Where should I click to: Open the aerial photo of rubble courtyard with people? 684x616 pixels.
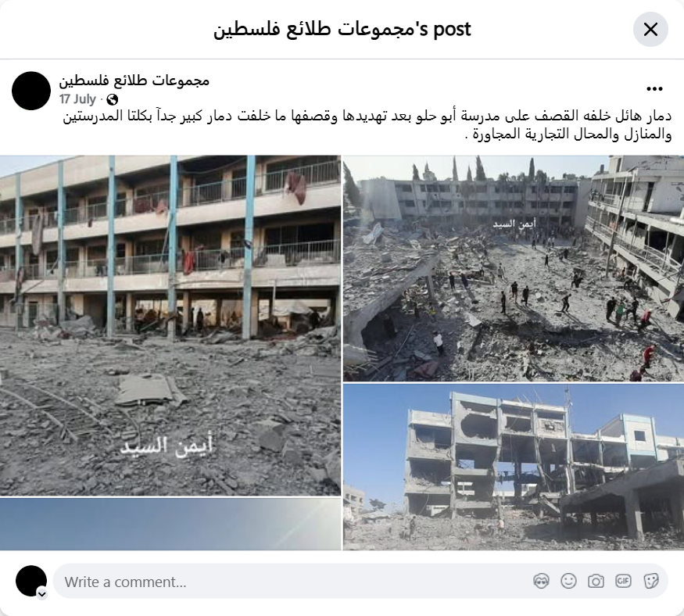pyautogui.click(x=514, y=268)
